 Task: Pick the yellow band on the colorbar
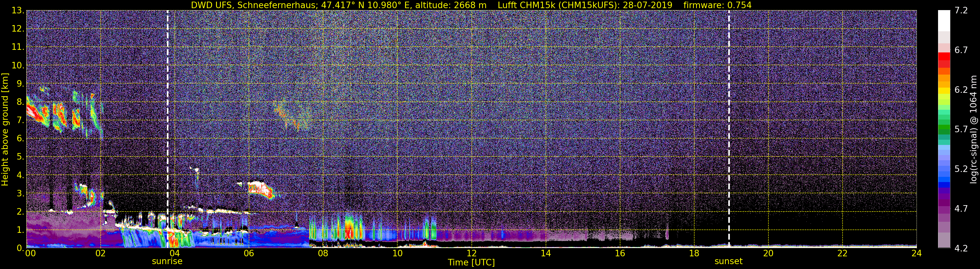tap(944, 91)
